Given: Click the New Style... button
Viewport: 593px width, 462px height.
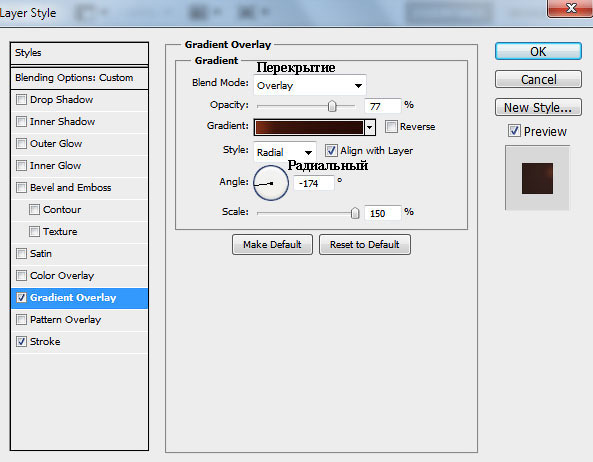Looking at the screenshot, I should [x=538, y=107].
